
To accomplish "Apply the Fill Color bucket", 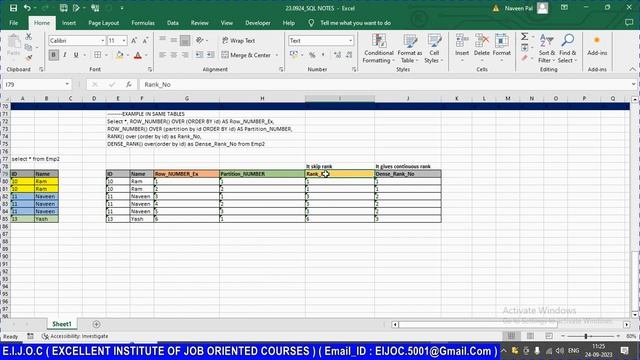I will pyautogui.click(x=119, y=55).
